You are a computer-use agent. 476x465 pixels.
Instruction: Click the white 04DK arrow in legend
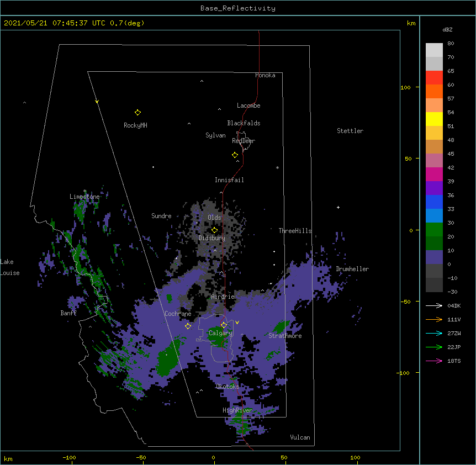[434, 305]
